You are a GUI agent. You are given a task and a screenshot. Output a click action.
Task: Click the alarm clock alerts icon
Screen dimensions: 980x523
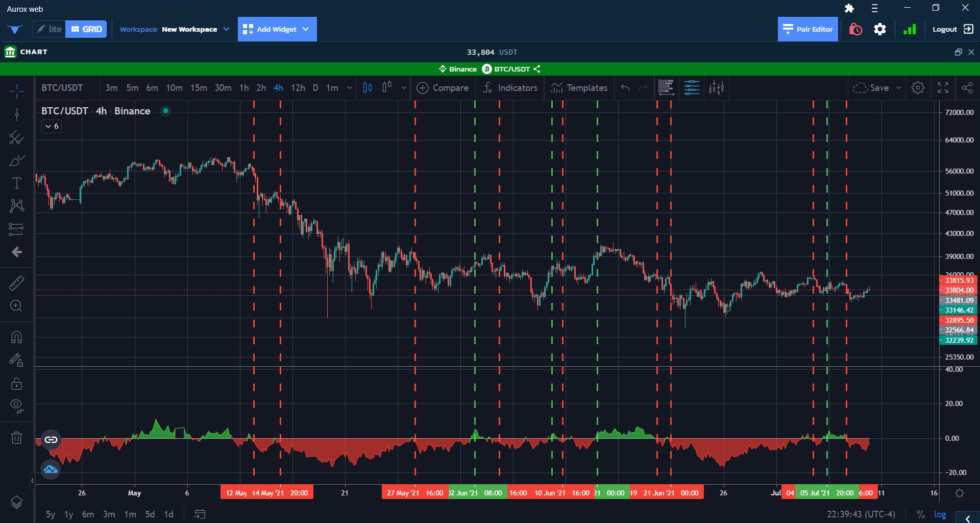[855, 30]
